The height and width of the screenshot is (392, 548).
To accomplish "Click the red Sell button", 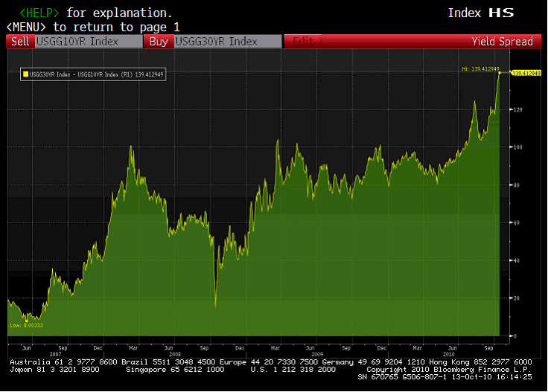I will point(20,42).
